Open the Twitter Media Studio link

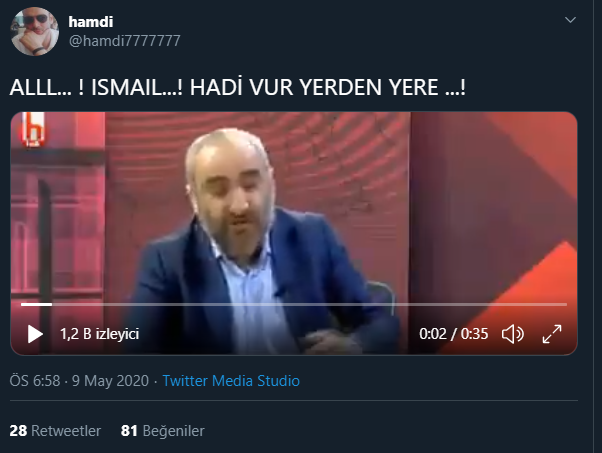pyautogui.click(x=231, y=381)
